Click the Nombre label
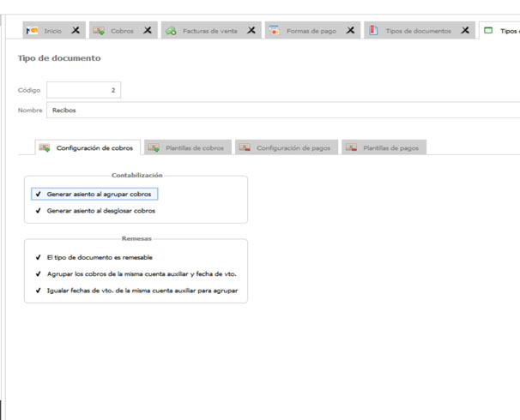This screenshot has width=520, height=420. coord(30,111)
